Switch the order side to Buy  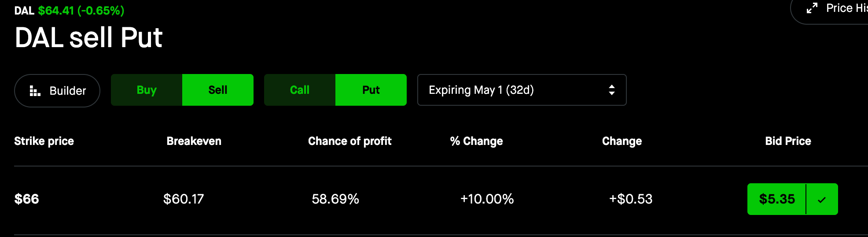(147, 90)
